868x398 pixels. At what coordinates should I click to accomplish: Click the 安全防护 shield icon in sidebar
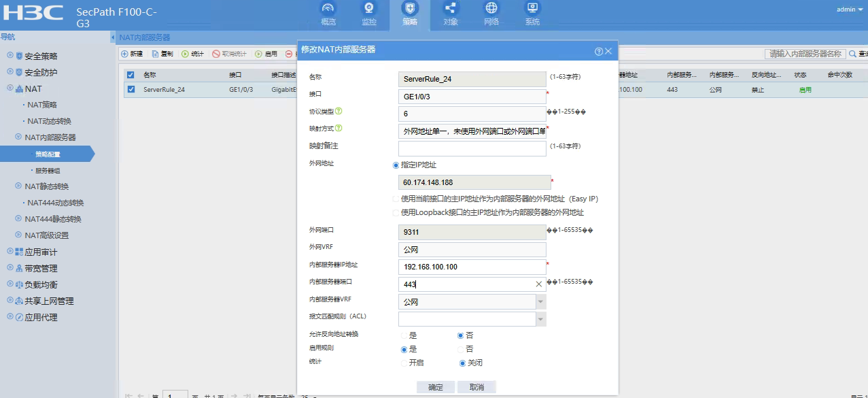click(19, 72)
